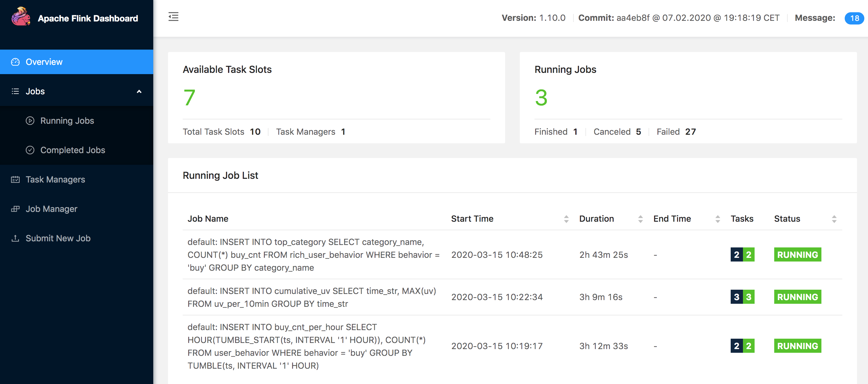Click the Overview navigation icon
Image resolution: width=868 pixels, height=384 pixels.
[x=15, y=62]
